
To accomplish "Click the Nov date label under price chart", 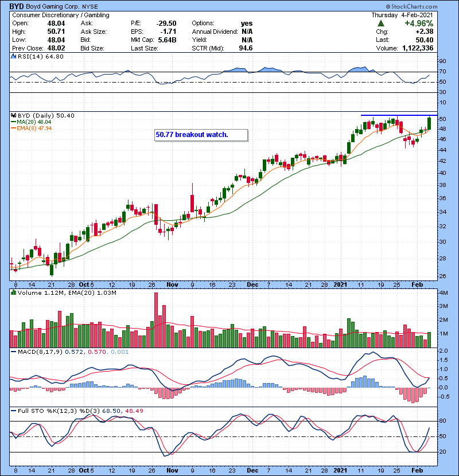I will click(x=172, y=285).
